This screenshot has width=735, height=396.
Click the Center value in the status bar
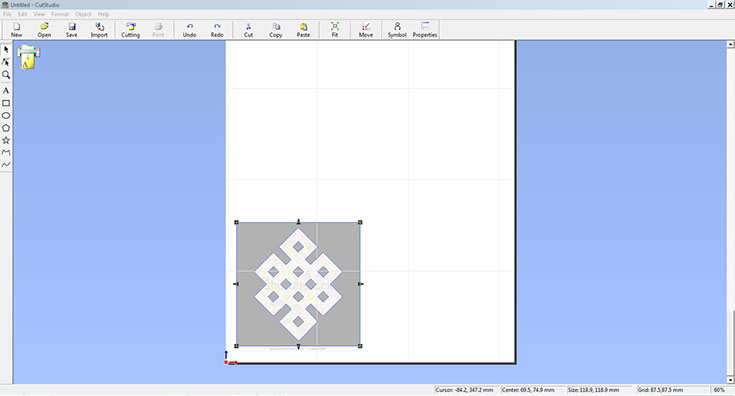point(528,390)
